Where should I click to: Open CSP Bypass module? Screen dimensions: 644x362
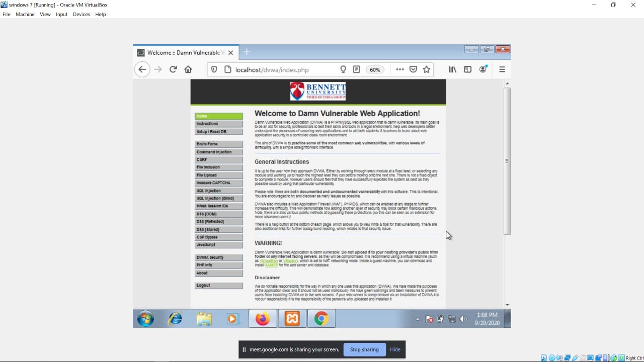pyautogui.click(x=219, y=237)
